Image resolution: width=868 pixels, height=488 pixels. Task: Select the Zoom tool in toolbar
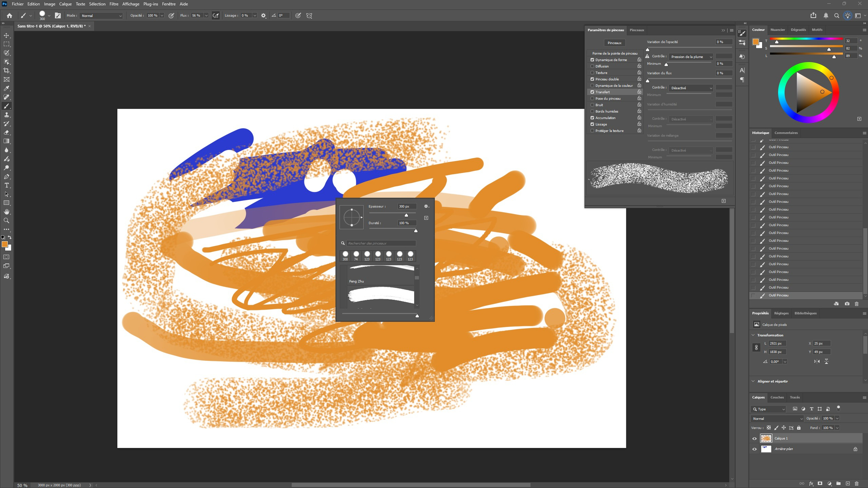coord(7,221)
